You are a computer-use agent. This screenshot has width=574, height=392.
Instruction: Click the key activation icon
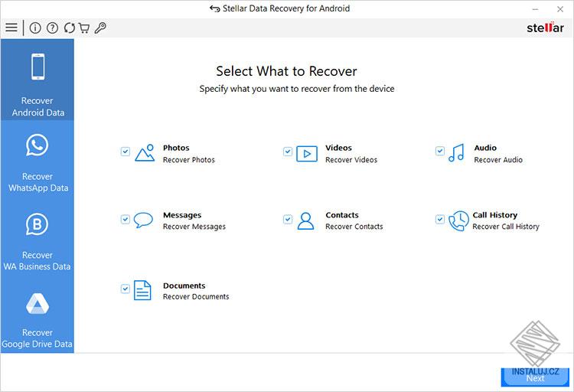[100, 28]
